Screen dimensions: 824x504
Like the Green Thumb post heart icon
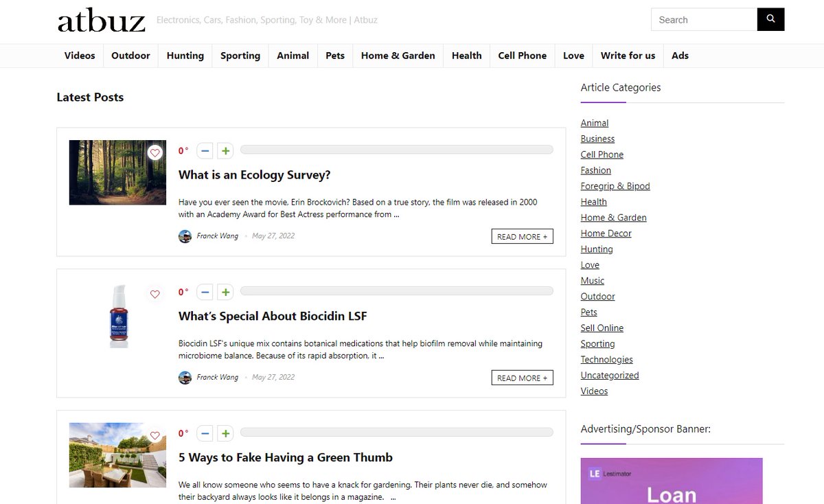pyautogui.click(x=155, y=435)
